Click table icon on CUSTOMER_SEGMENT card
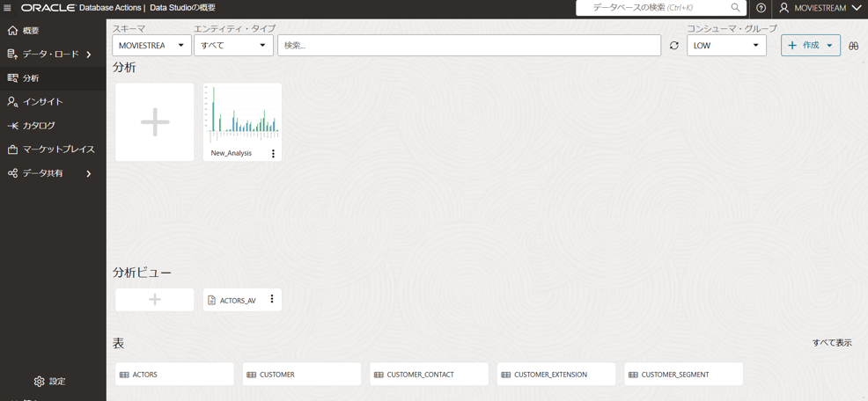The width and height of the screenshot is (868, 401). [x=633, y=375]
